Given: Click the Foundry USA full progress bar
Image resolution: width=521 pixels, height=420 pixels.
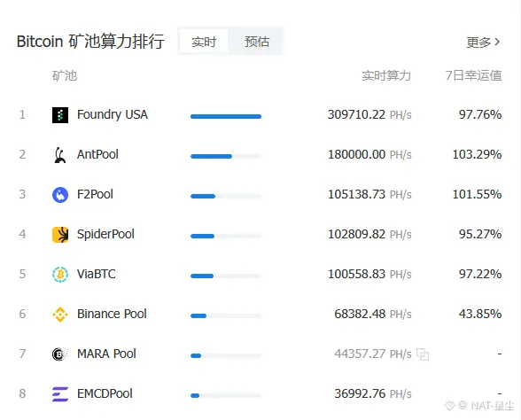Looking at the screenshot, I should (226, 116).
